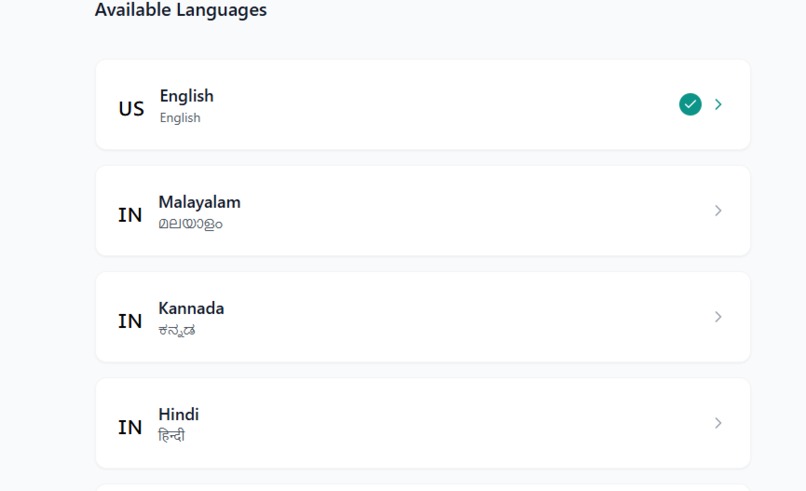Click the IN code beside Hindi
This screenshot has width=806, height=491.
coord(130,427)
